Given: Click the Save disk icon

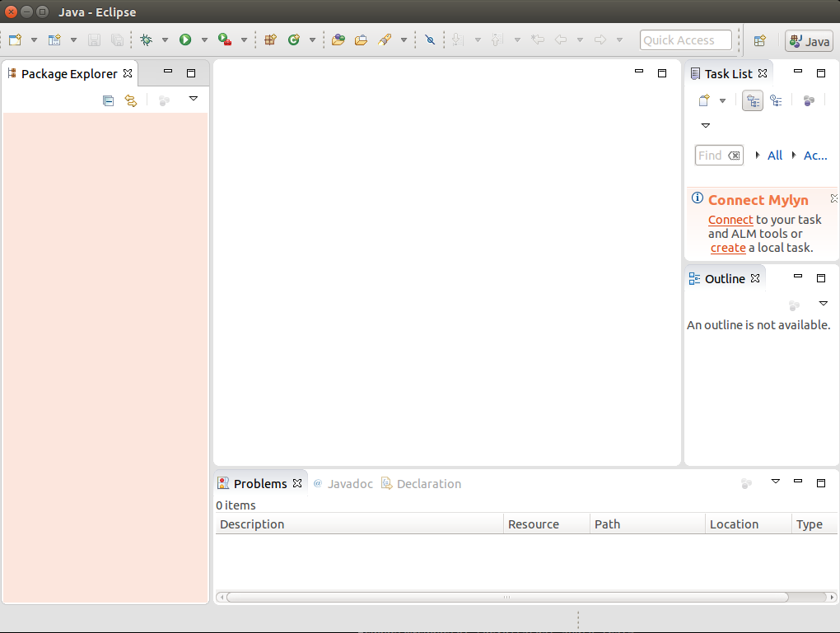Looking at the screenshot, I should tap(94, 40).
